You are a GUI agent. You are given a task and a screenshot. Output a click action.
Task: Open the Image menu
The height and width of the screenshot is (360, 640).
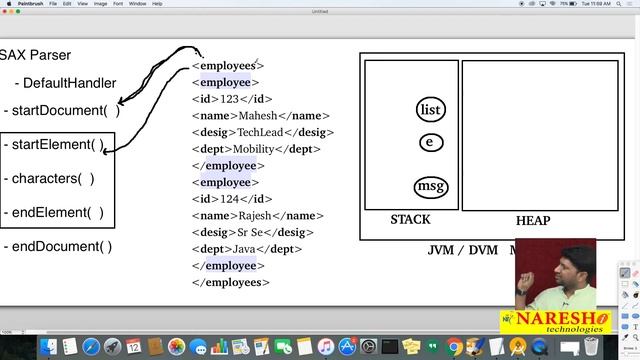(100, 4)
